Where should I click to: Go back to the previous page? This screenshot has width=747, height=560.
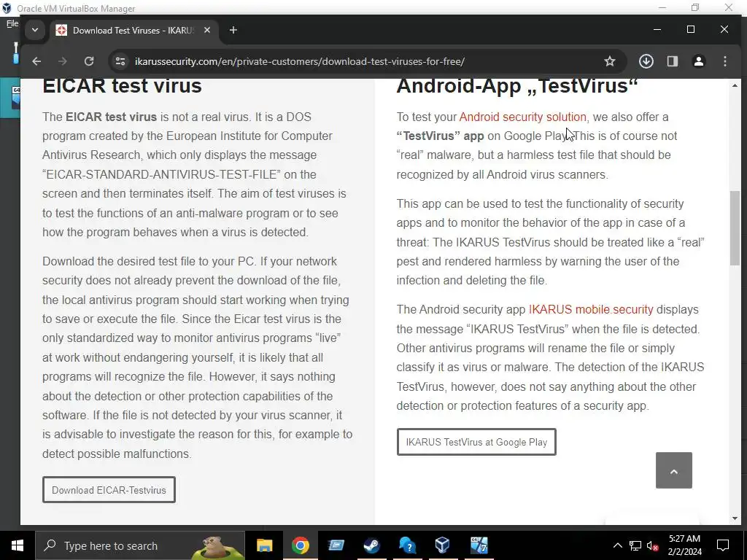pyautogui.click(x=36, y=61)
